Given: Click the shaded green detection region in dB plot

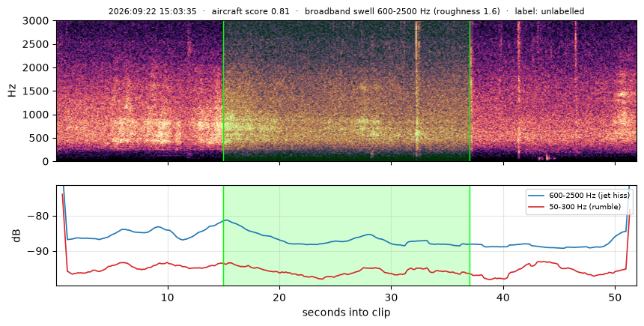Looking at the screenshot, I should tap(347, 235).
